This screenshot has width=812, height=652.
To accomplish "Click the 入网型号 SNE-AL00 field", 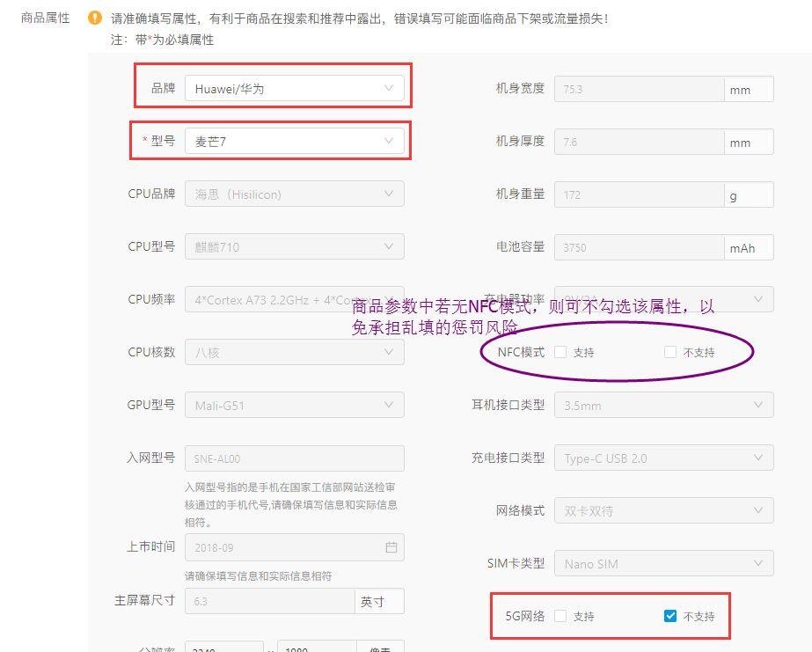I will pos(294,458).
